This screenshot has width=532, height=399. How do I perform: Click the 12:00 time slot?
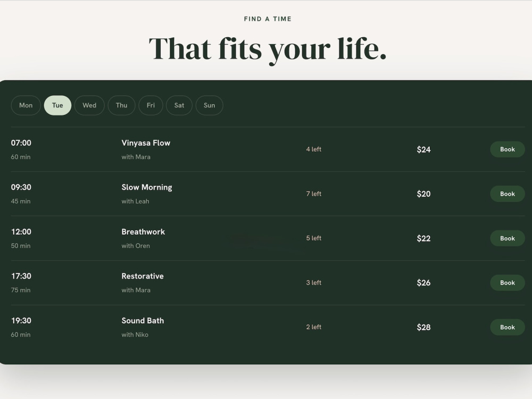[x=21, y=232]
